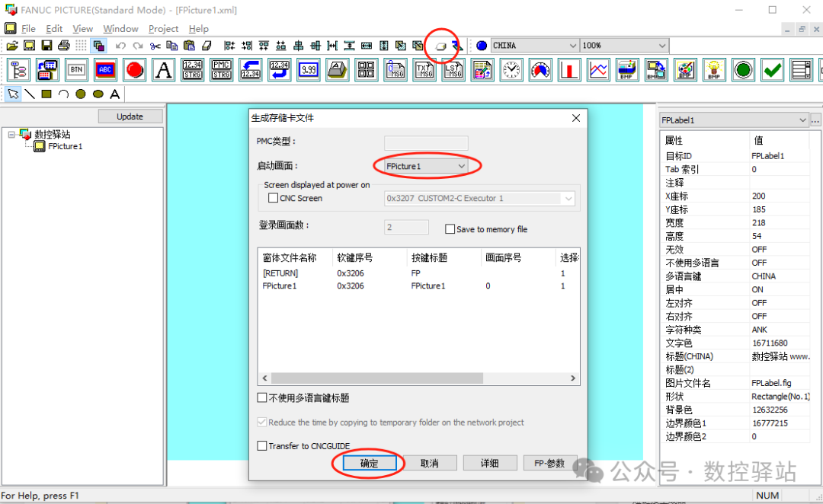Select the arc drawing tool

[x=63, y=94]
